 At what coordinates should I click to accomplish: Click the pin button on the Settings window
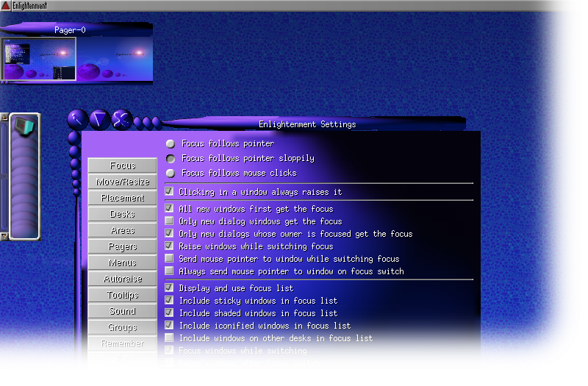pyautogui.click(x=78, y=120)
